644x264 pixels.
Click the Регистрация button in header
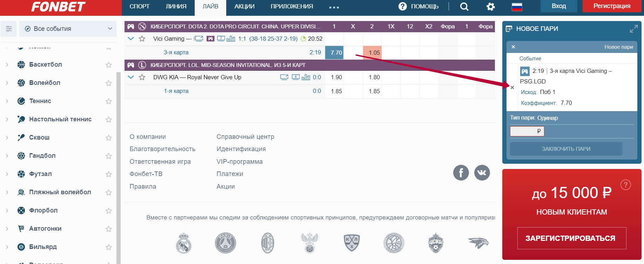click(x=612, y=6)
